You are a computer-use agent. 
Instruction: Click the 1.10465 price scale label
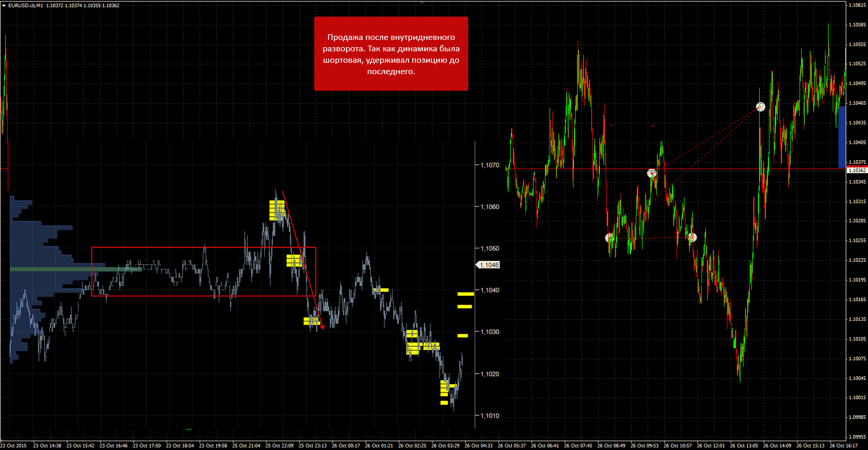[857, 103]
